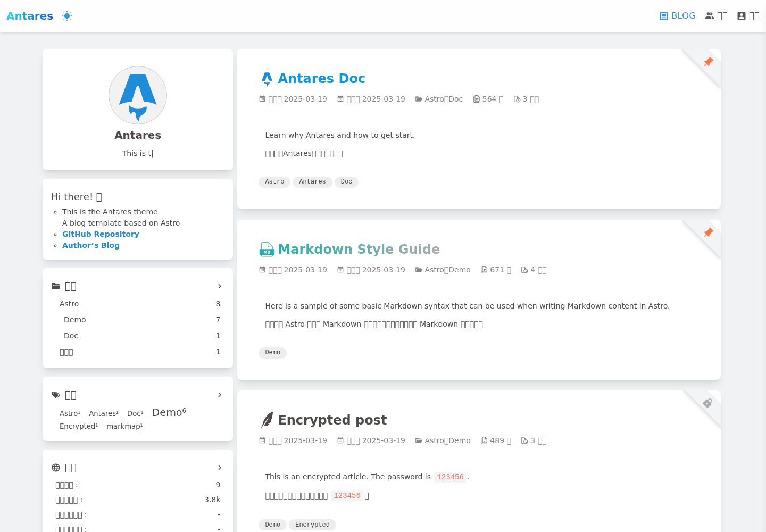Image resolution: width=766 pixels, height=532 pixels.
Task: Expand the site statistics panel chevron
Action: [220, 468]
